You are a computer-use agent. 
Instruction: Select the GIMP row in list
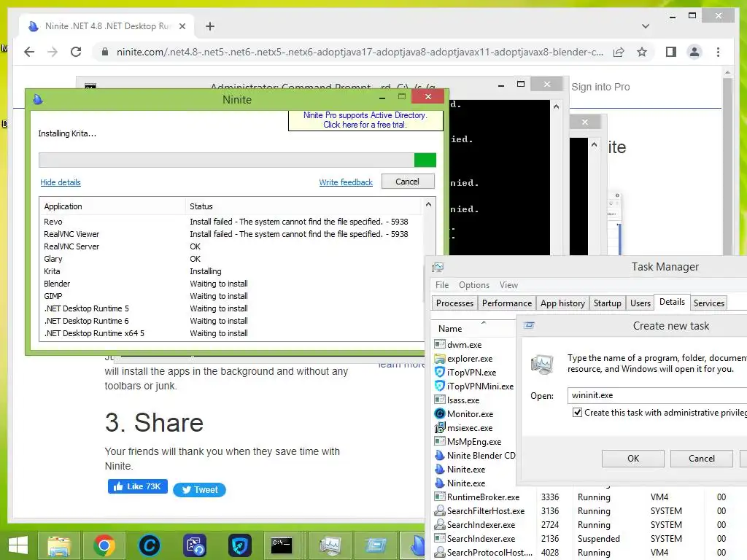point(231,296)
